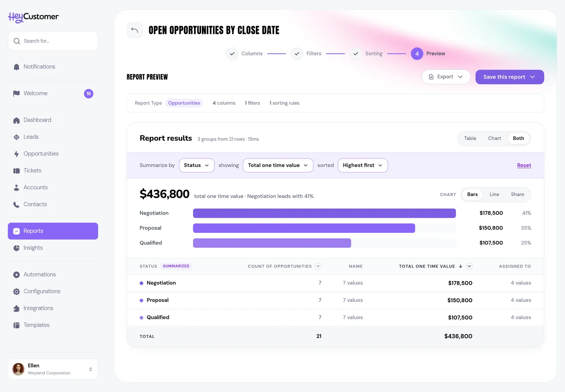Click the Search for field
This screenshot has width=565, height=392.
pos(53,41)
